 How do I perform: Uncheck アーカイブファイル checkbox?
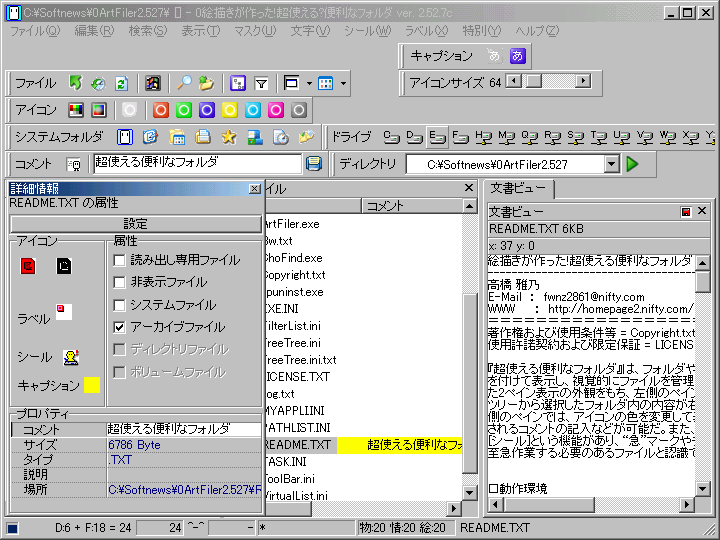point(119,327)
